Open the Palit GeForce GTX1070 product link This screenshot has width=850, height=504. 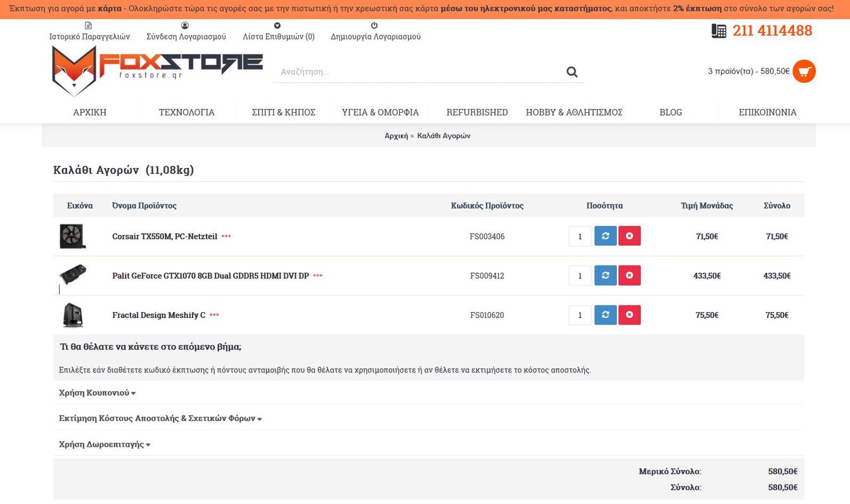click(211, 276)
